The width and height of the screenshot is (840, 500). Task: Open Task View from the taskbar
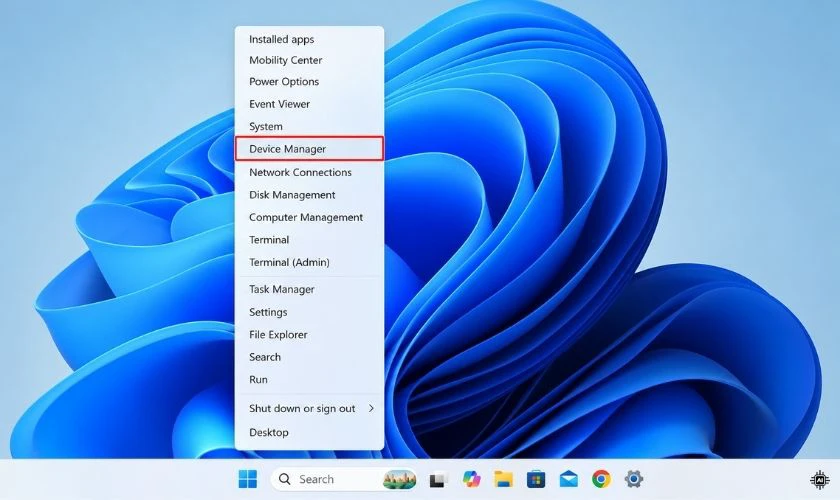[438, 479]
